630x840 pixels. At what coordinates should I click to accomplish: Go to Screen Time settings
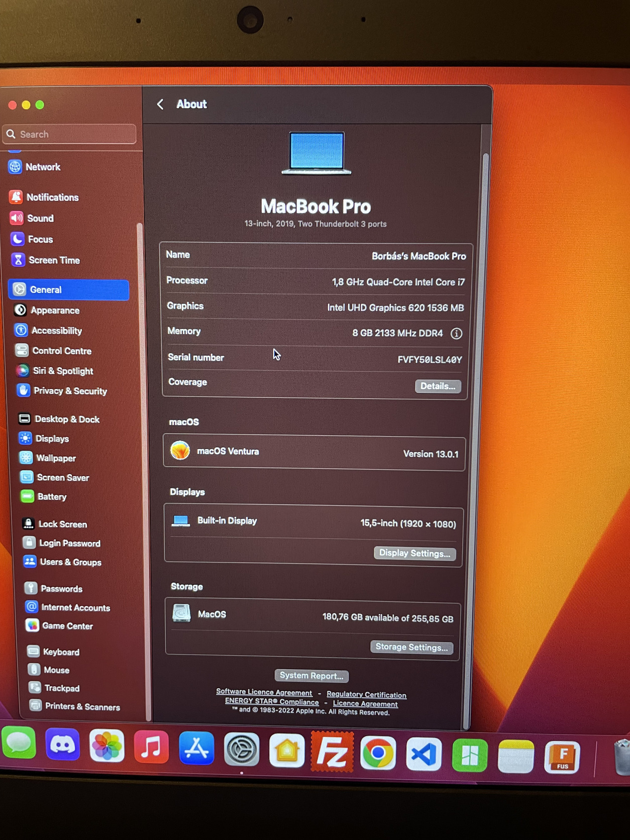46,260
